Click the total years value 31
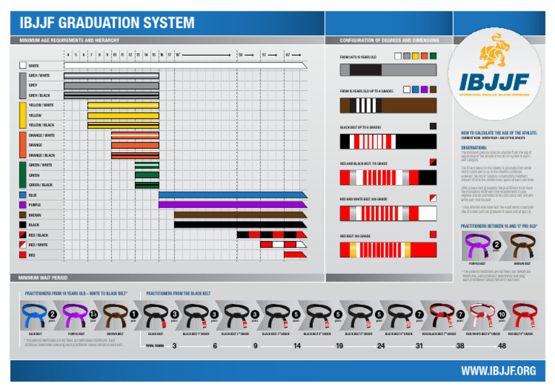Viewport: 555px width, 392px height. pos(419,346)
